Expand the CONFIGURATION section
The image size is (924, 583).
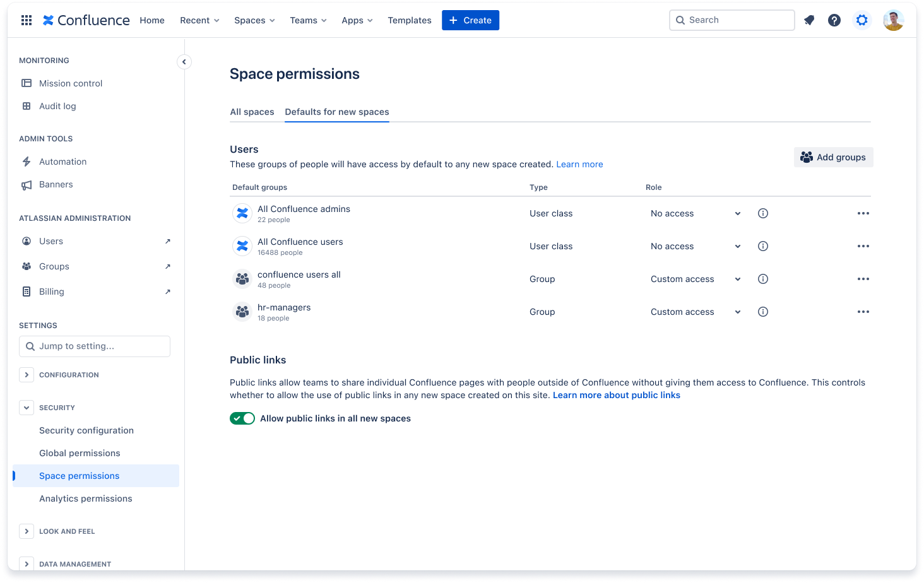pos(27,374)
